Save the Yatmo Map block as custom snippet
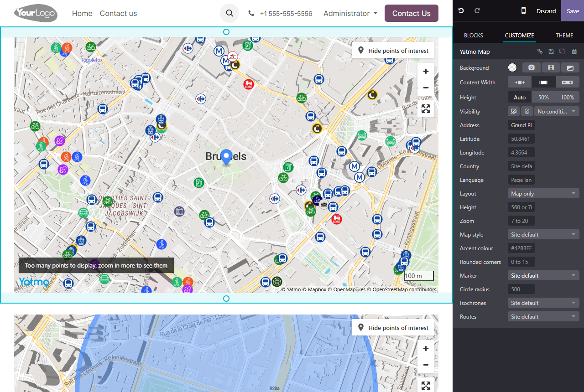This screenshot has height=392, width=584. 551,52
